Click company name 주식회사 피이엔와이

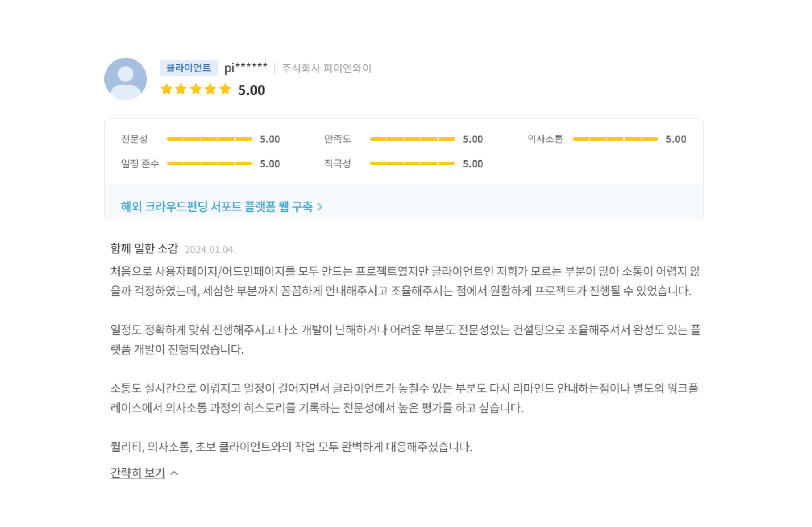click(326, 68)
